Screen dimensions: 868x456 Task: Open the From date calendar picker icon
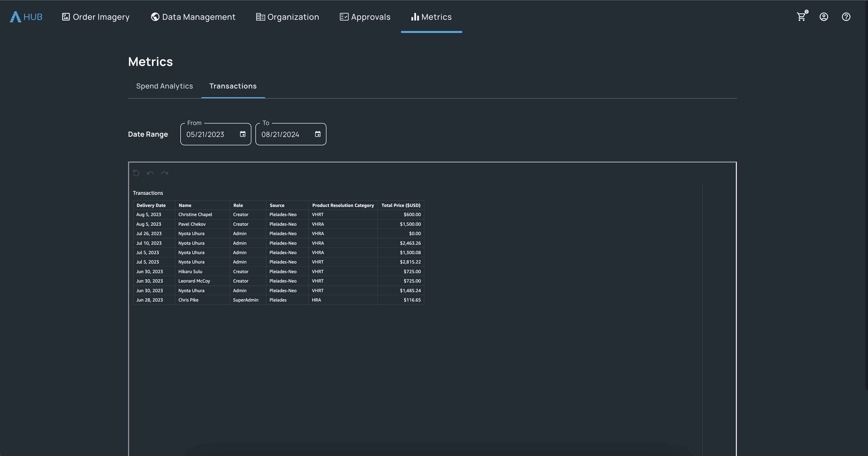tap(242, 134)
